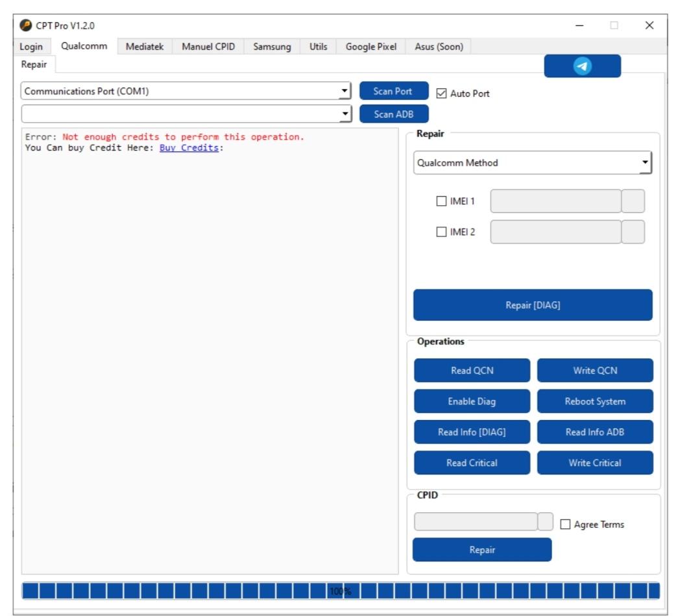Open the Utils tab
689x616 pixels.
(318, 47)
